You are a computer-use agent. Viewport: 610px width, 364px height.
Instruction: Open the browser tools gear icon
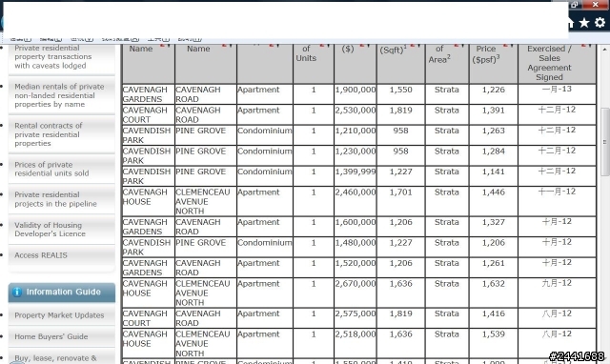tap(600, 23)
